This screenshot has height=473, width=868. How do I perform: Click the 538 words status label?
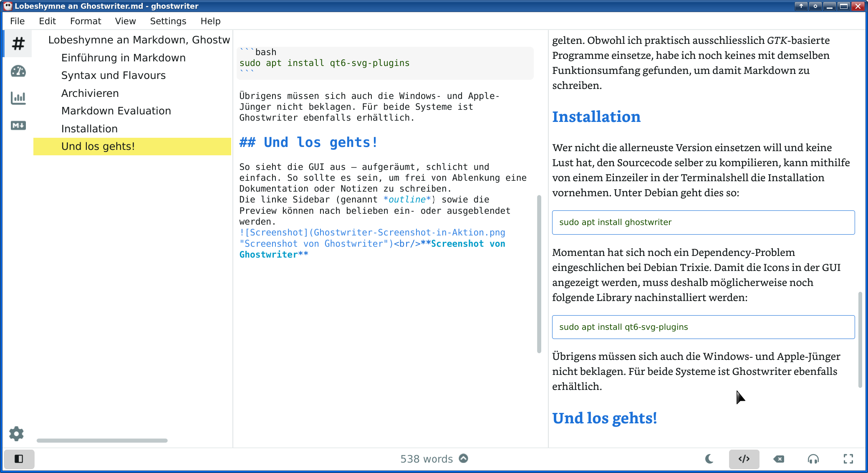coord(426,459)
